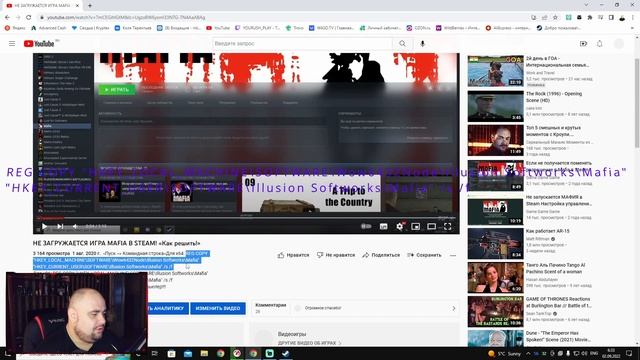Image resolution: width=640 pixels, height=360 pixels.
Task: Open the Advanced Cash bookmark
Action: click(x=49, y=28)
